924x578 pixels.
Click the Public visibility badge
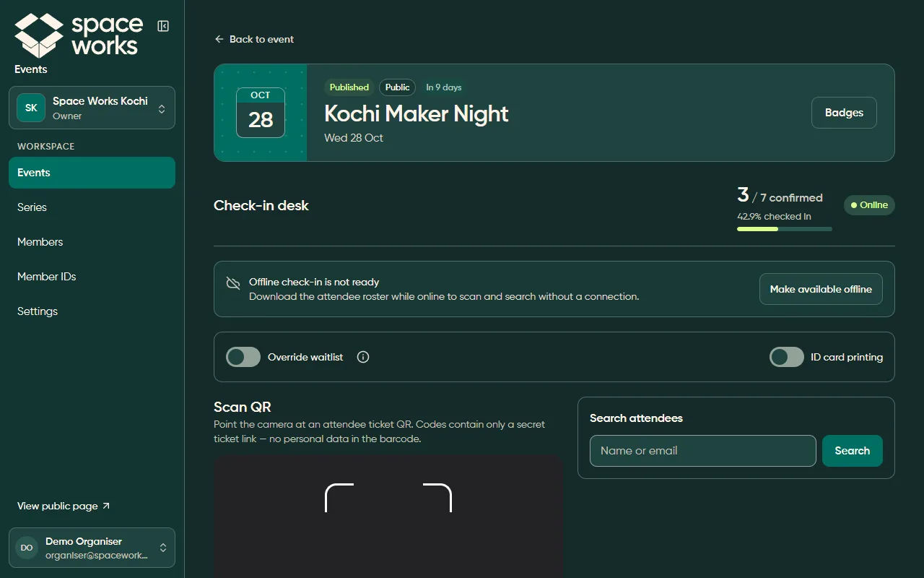pyautogui.click(x=398, y=87)
